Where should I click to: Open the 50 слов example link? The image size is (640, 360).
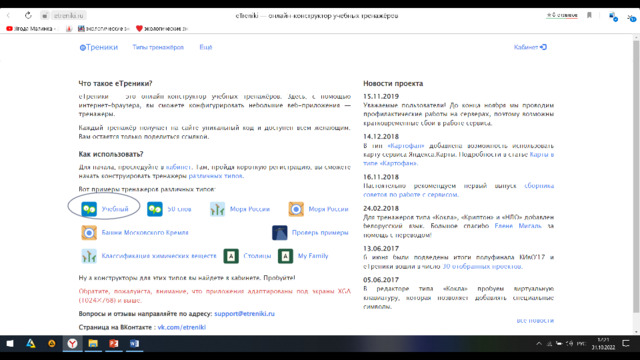[179, 209]
